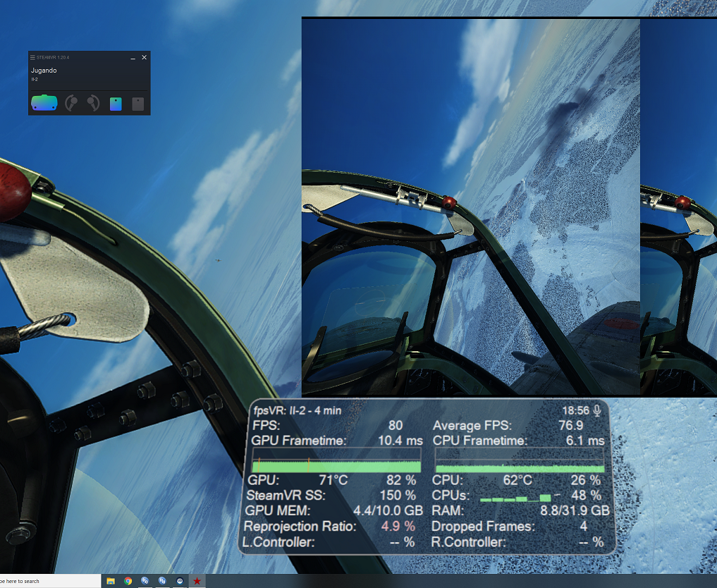The image size is (717, 588).
Task: Click the CPU temperature '62°C'
Action: coord(517,480)
